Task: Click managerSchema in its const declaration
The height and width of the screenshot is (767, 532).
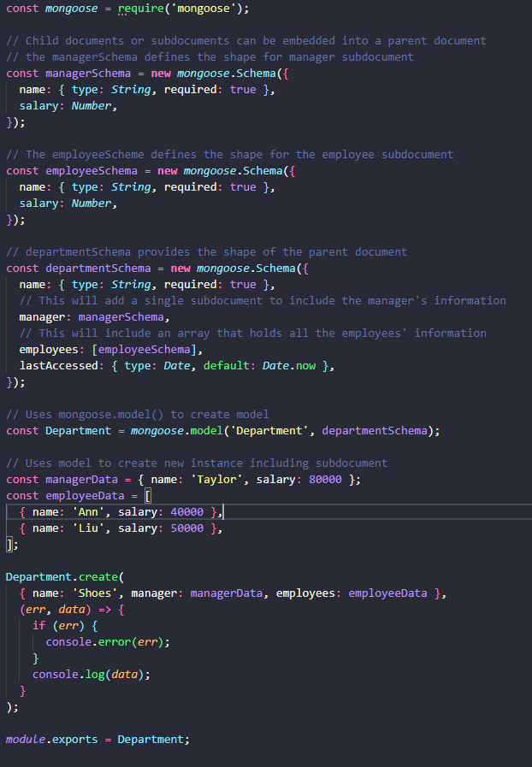Action: tap(88, 74)
